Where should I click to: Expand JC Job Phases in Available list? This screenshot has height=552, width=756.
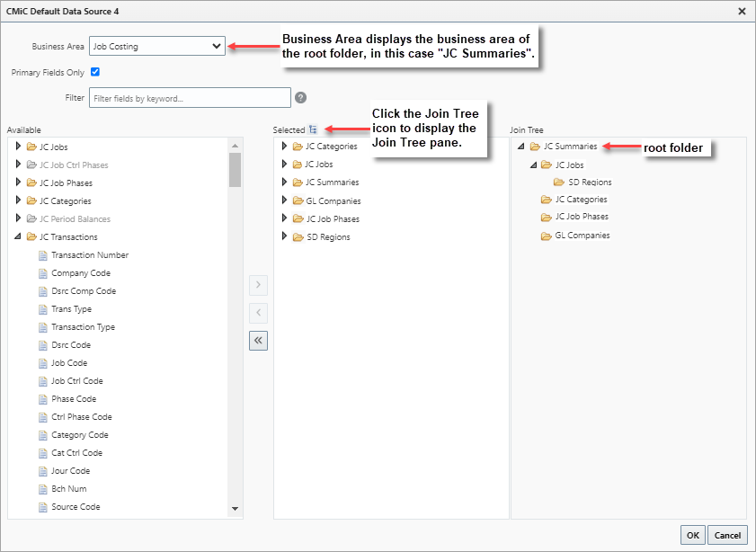coord(18,183)
